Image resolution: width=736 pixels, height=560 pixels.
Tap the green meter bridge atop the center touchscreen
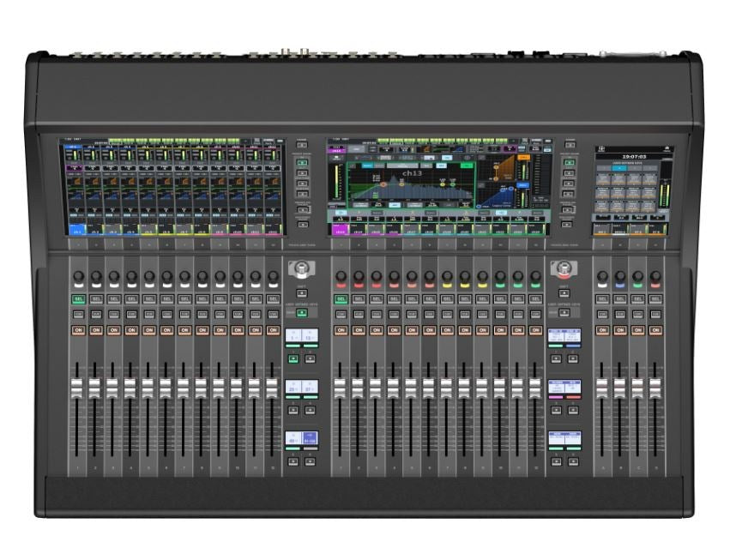coord(442,140)
